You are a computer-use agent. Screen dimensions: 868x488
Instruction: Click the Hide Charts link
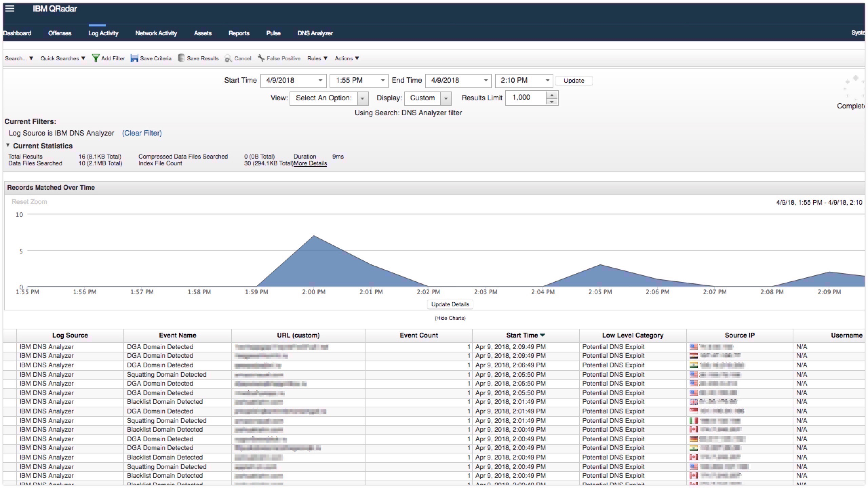450,318
